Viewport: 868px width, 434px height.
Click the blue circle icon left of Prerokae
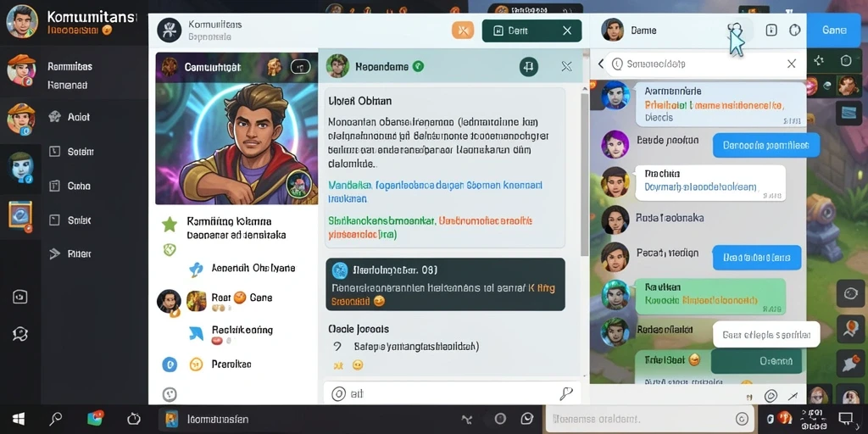170,364
